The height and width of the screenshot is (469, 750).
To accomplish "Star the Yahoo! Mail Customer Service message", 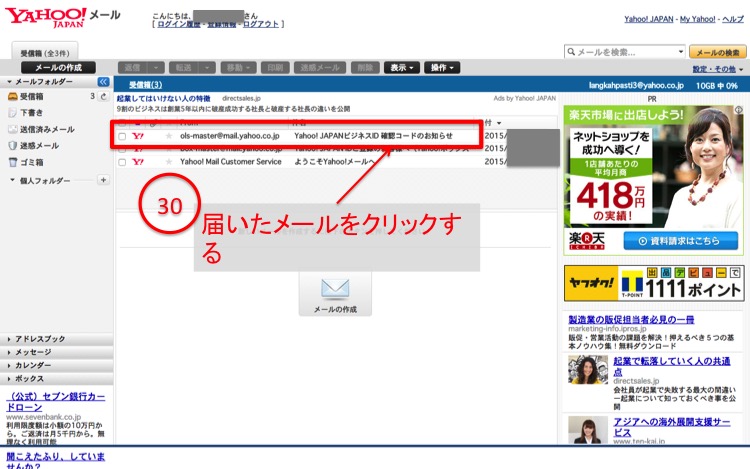I will [x=168, y=162].
